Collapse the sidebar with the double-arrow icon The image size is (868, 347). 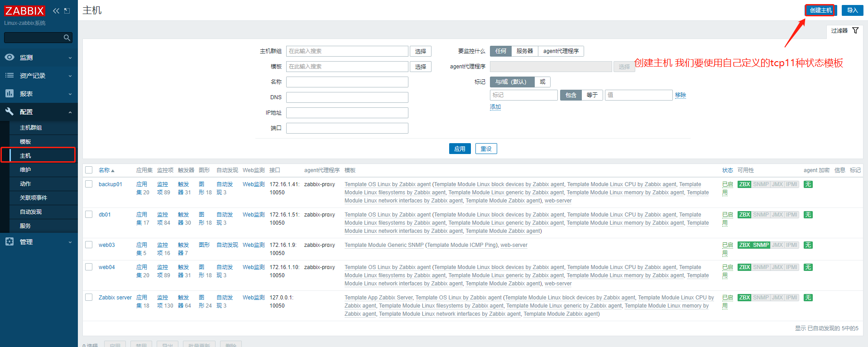pyautogui.click(x=56, y=10)
